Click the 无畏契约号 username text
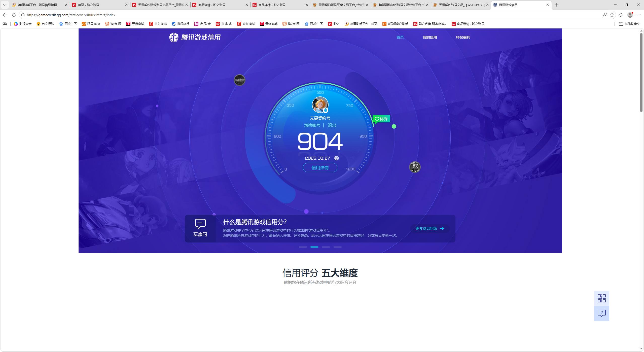 pos(320,118)
